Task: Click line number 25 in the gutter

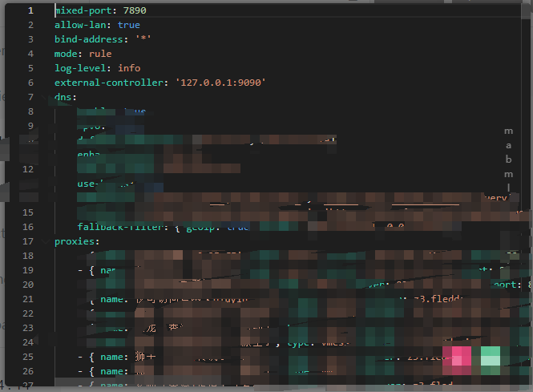Action: 29,356
